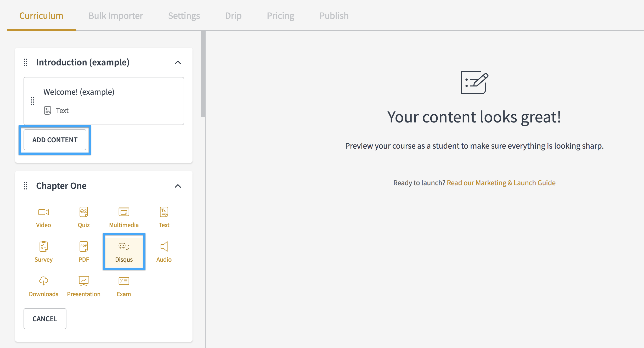Add an Exam lesson
Screen dimensions: 644x348
click(x=124, y=286)
